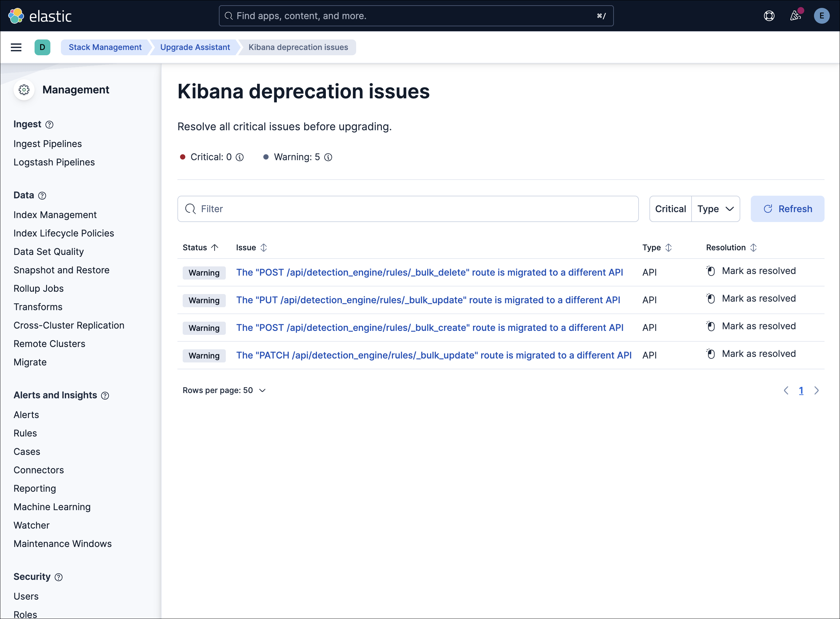Viewport: 840px width, 619px height.
Task: Open Alerts in sidebar
Action: pos(26,415)
